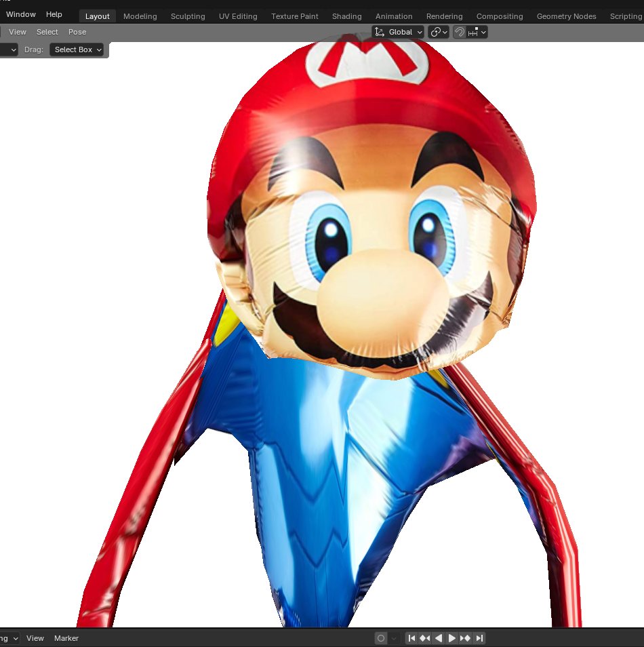Screen dimensions: 644x647
Task: Jump to the next keyframe
Action: 465,638
